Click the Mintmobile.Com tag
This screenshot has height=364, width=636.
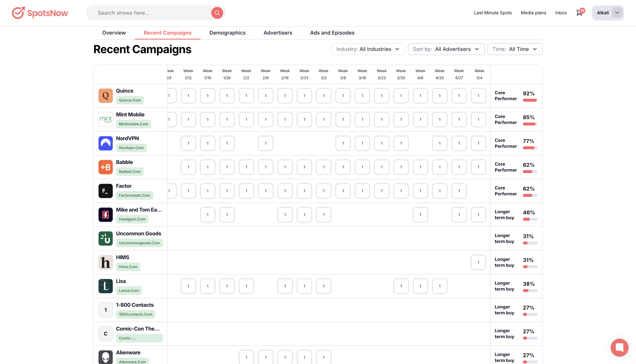tap(133, 124)
